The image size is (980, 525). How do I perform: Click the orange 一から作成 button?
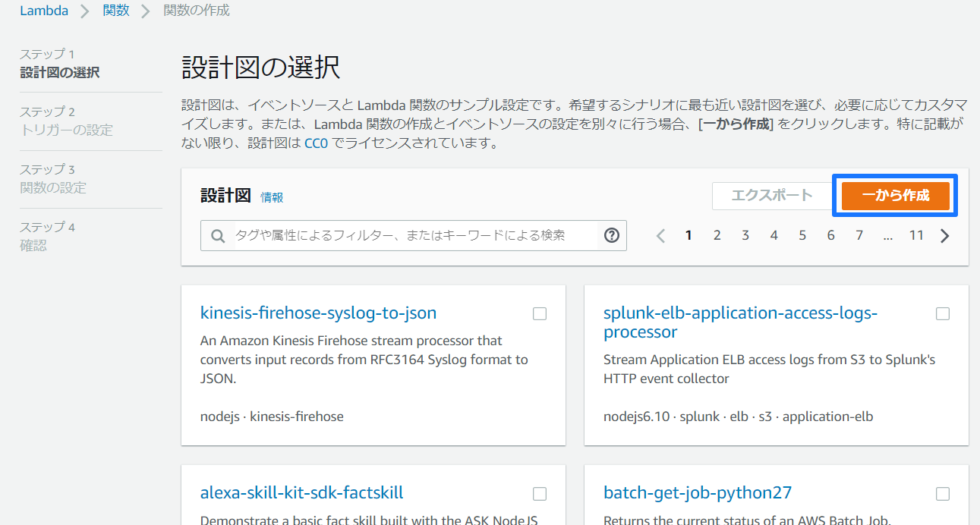pyautogui.click(x=896, y=196)
